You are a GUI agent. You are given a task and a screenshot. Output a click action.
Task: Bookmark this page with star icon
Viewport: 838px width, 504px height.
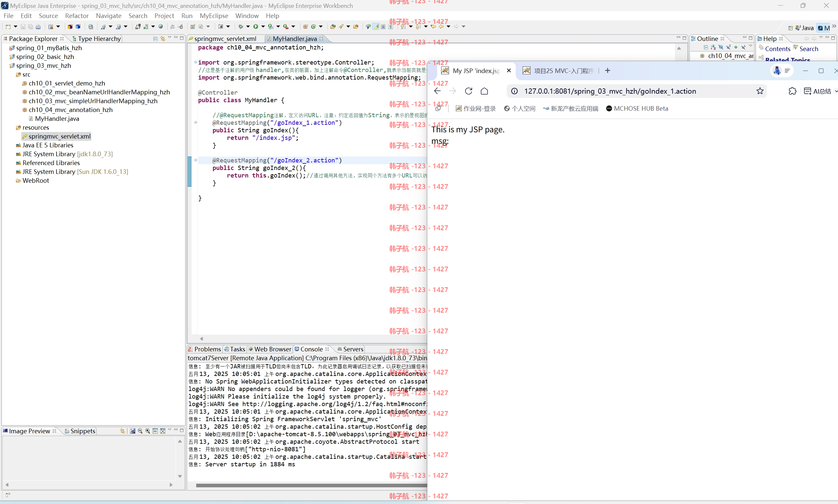[x=760, y=91]
